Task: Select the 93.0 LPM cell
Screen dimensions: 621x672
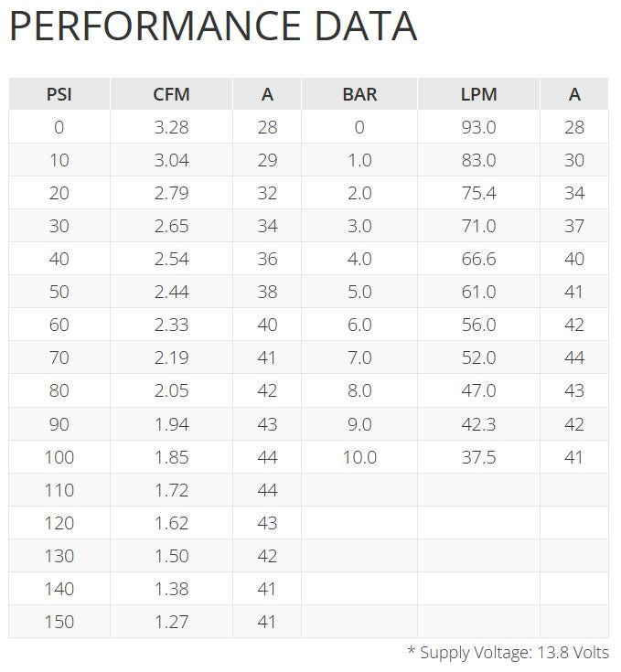Action: point(478,127)
